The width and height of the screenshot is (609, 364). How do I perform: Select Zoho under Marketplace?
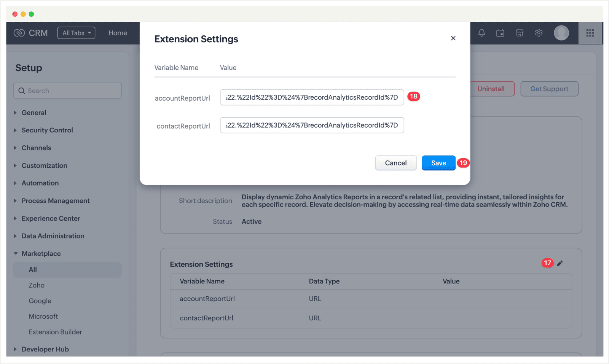37,285
